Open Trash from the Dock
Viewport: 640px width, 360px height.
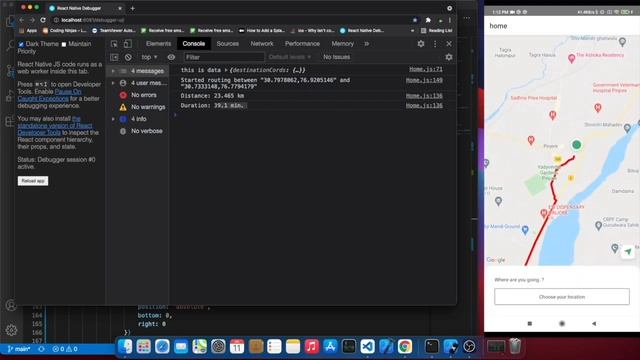(515, 347)
